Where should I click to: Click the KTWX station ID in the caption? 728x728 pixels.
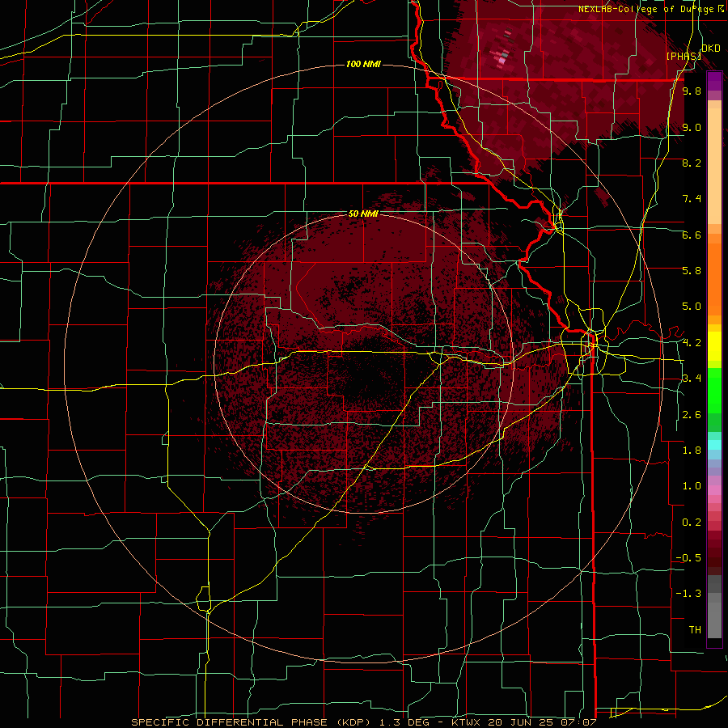pyautogui.click(x=470, y=722)
